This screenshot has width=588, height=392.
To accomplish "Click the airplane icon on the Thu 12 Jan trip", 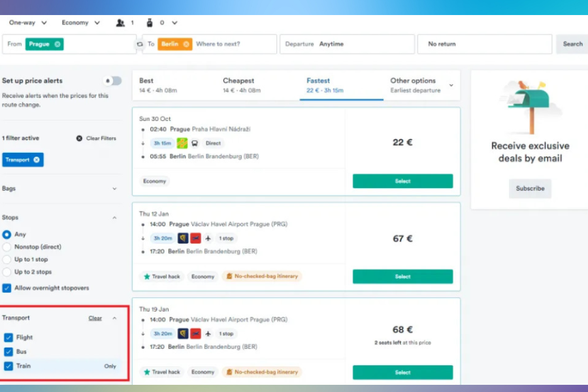I will point(208,238).
